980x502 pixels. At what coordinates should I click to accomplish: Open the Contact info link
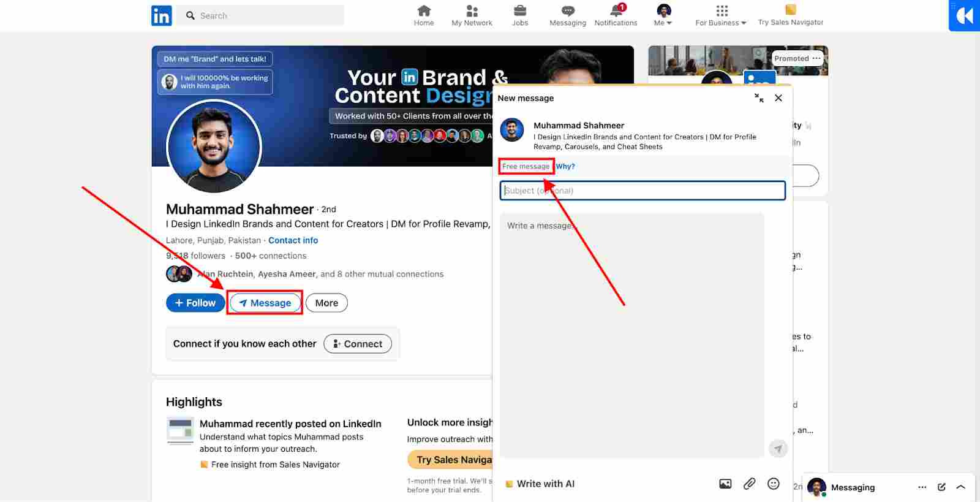point(293,240)
